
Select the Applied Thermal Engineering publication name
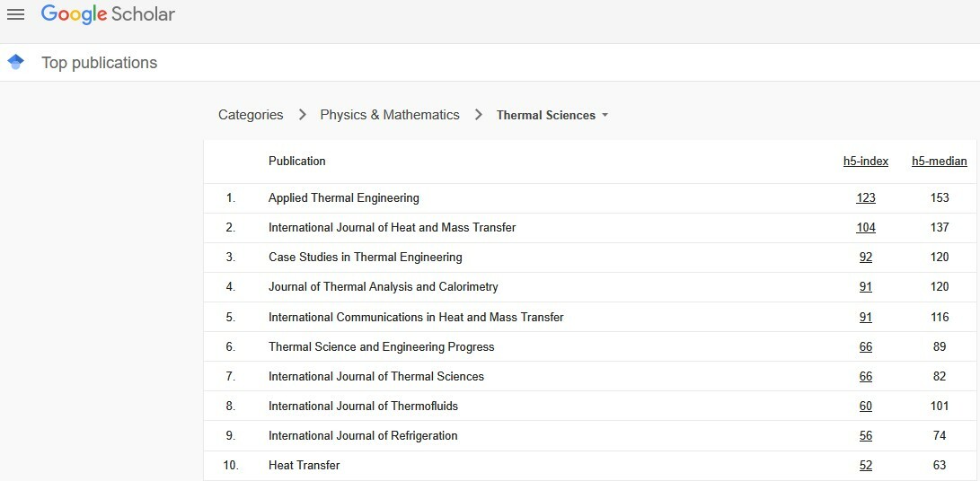(x=343, y=198)
